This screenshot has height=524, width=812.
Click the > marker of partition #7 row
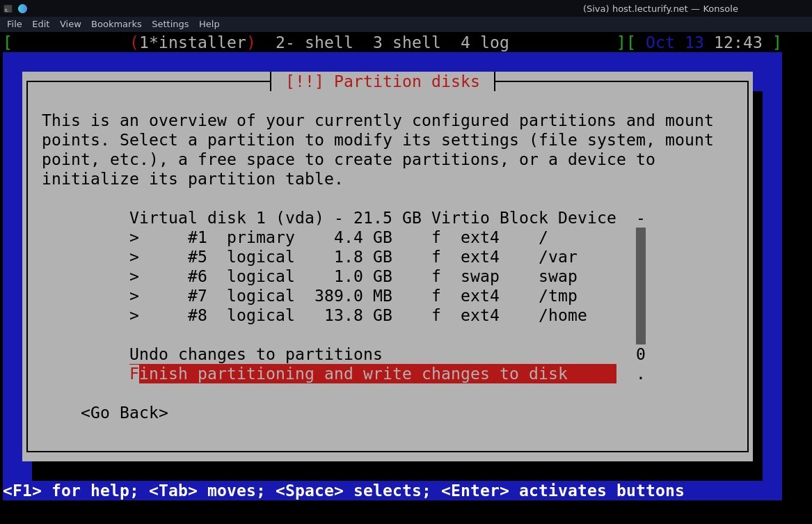[134, 296]
